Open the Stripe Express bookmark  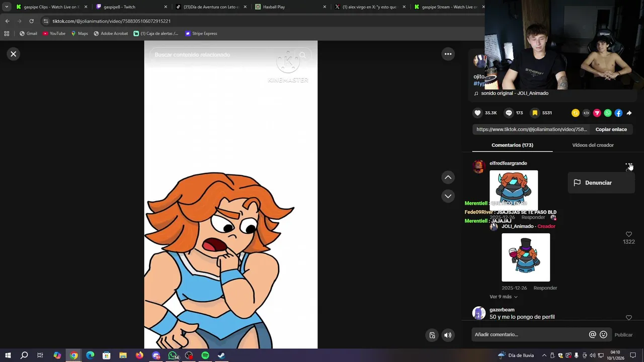point(201,34)
